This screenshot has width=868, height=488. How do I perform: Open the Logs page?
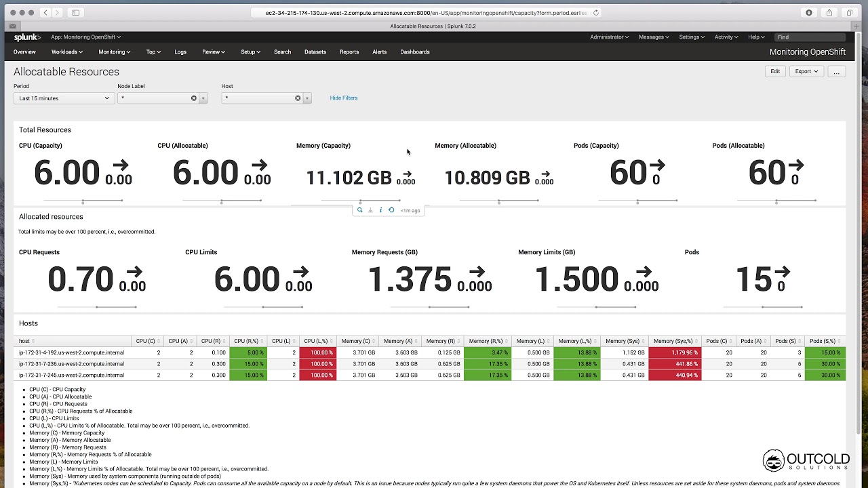click(180, 52)
